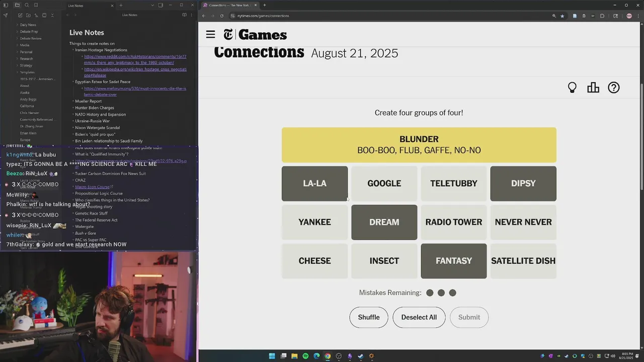Screen dimensions: 644x362
Task: Deselect the DIPSY tile
Action: click(523, 184)
